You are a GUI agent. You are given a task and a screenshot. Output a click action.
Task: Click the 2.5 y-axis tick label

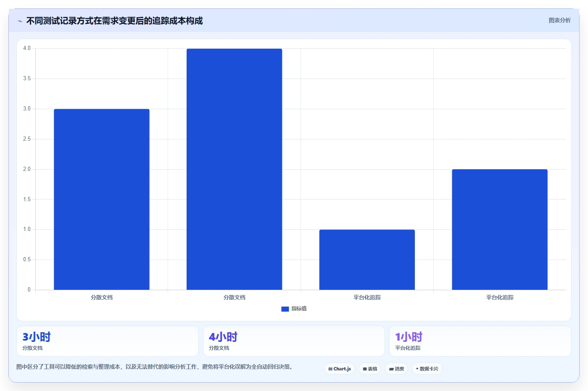point(27,139)
